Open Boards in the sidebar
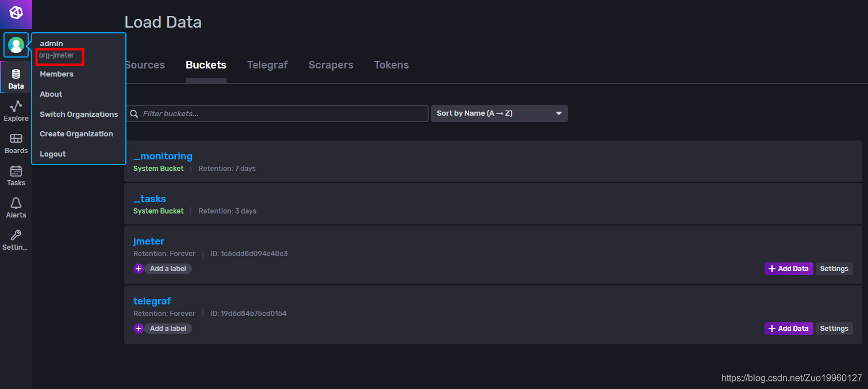Screen dimensions: 868x389 [16, 143]
